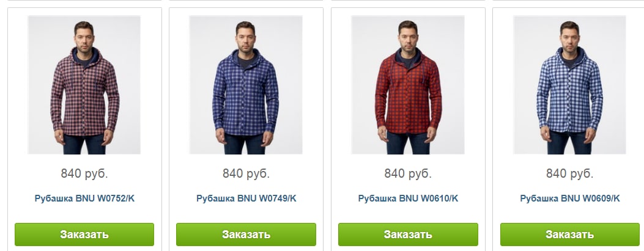Open the dark blue plaid shirt W0749/K photo
Image resolution: width=644 pixels, height=251 pixels.
click(246, 85)
